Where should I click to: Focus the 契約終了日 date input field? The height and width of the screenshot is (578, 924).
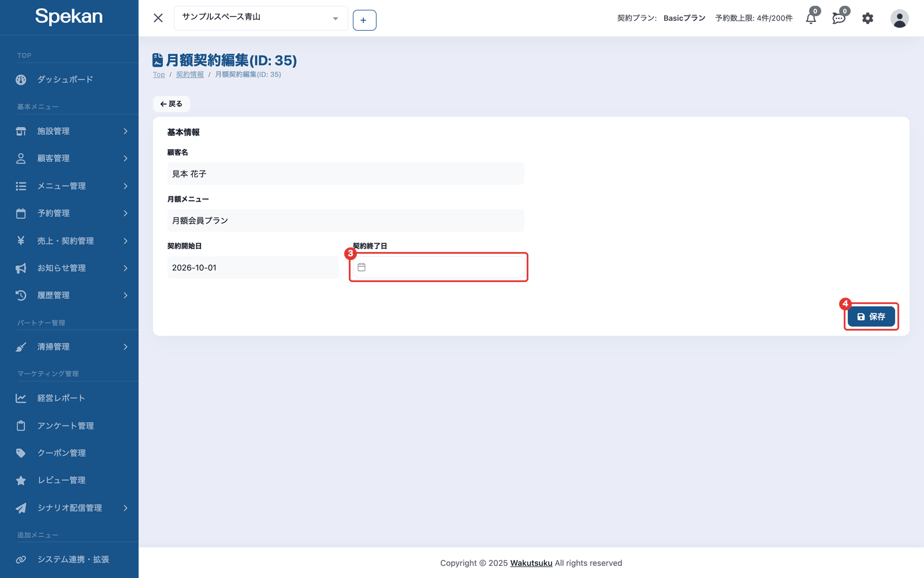[x=439, y=267]
